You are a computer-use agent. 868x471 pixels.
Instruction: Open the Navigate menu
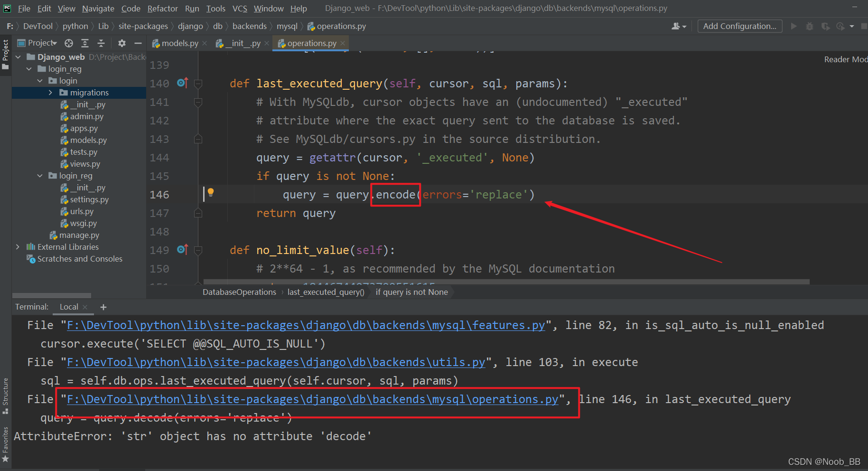coord(98,9)
